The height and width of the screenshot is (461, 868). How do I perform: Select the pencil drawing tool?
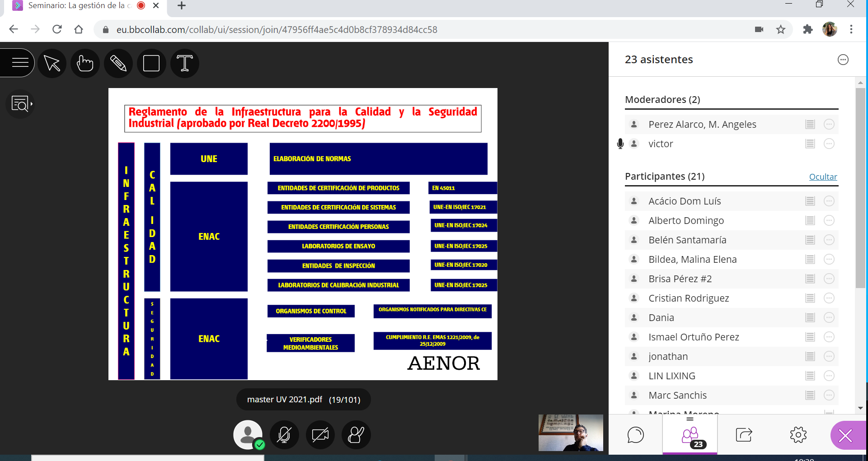pos(118,63)
